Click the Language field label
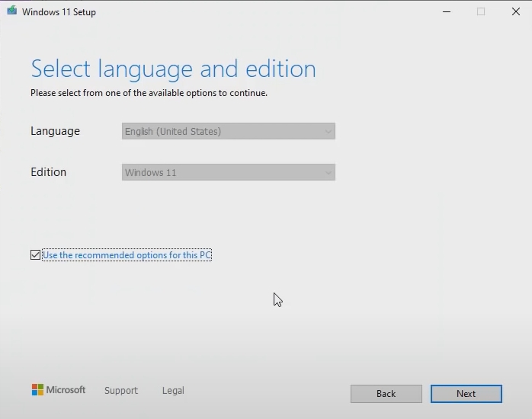The width and height of the screenshot is (532, 419). pos(55,131)
